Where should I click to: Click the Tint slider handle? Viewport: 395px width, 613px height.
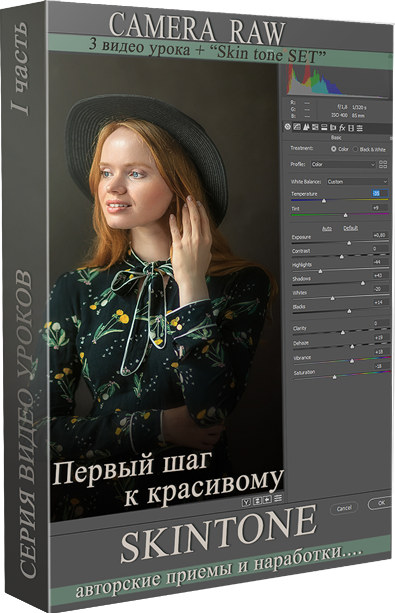pos(345,215)
